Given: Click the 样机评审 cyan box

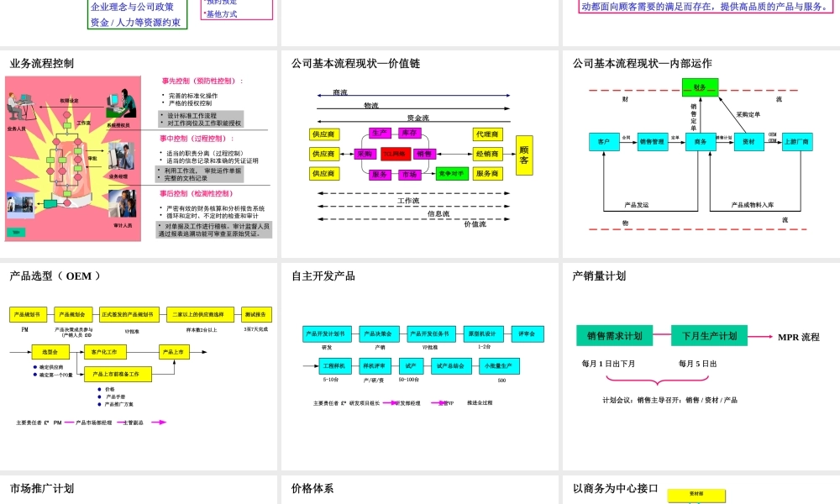Looking at the screenshot, I should pos(375,366).
